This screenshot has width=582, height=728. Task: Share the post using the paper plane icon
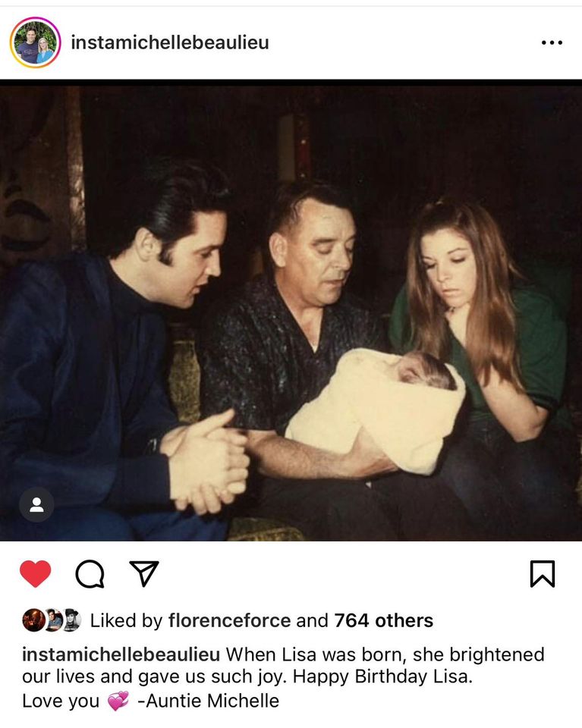144,573
